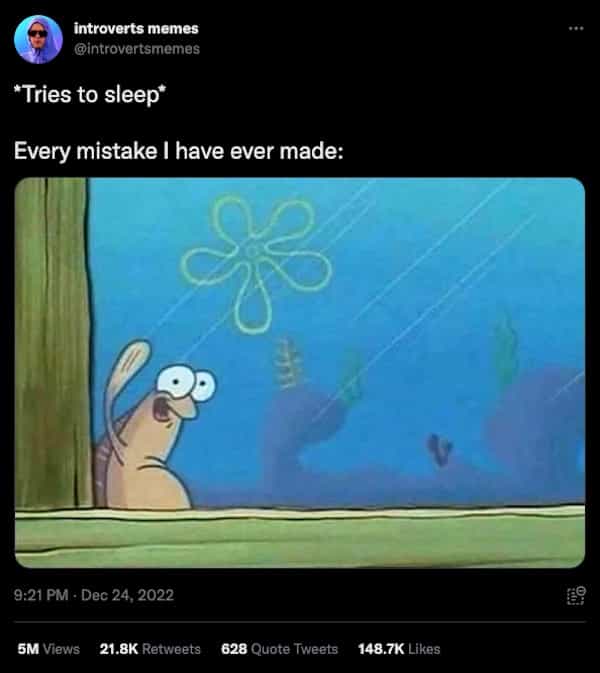Show the 148.7K Likes list
The width and height of the screenshot is (600, 673).
click(x=399, y=649)
